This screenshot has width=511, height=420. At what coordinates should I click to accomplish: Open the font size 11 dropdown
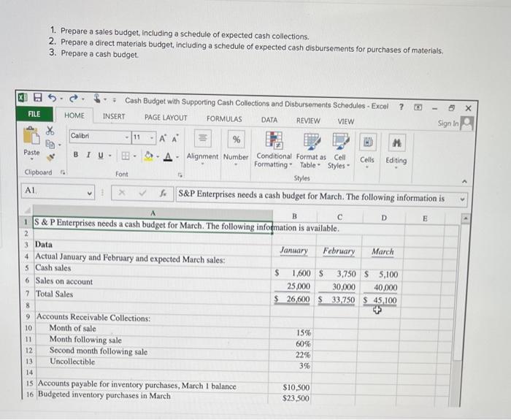click(152, 138)
